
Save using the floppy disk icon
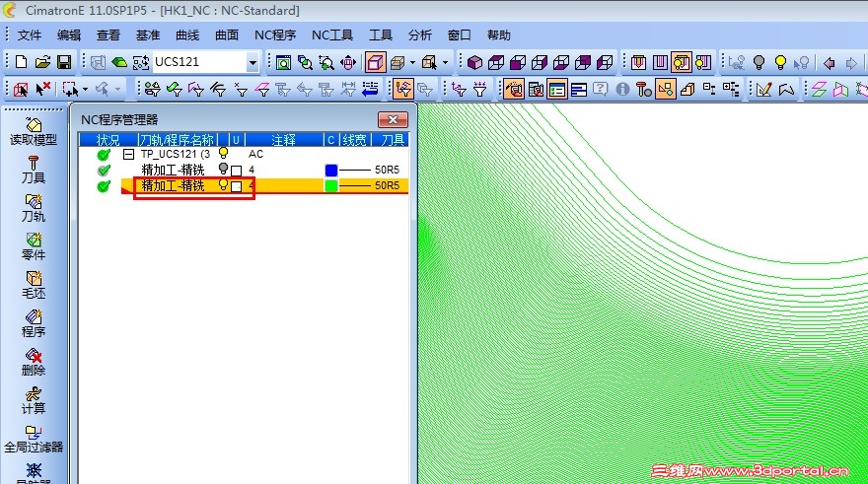(64, 62)
